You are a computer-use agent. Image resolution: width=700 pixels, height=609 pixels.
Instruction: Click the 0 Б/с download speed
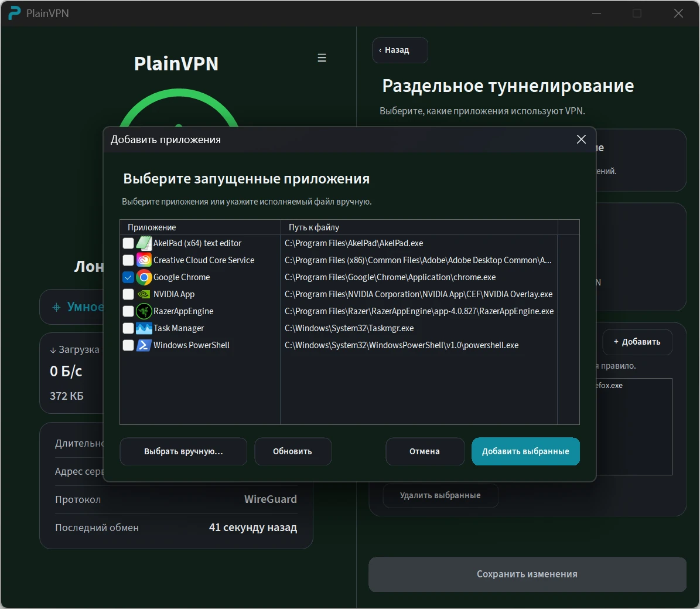66,371
